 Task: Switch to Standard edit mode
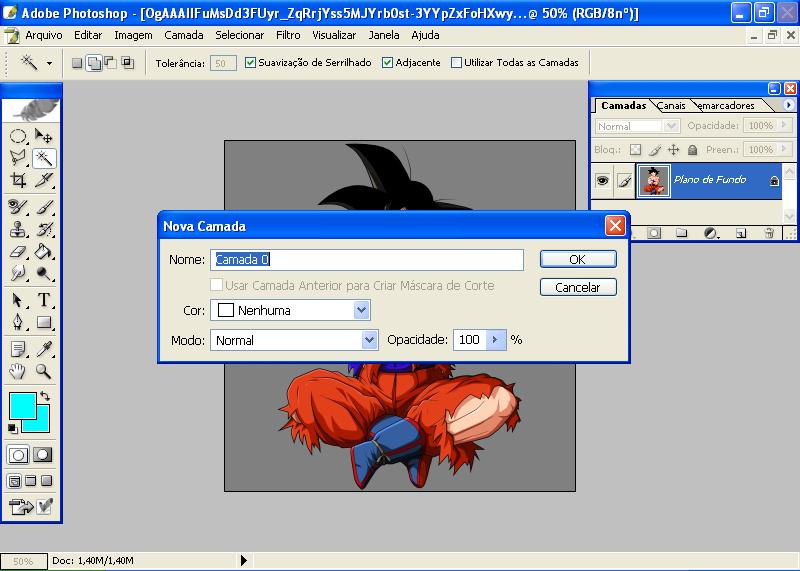[18, 454]
